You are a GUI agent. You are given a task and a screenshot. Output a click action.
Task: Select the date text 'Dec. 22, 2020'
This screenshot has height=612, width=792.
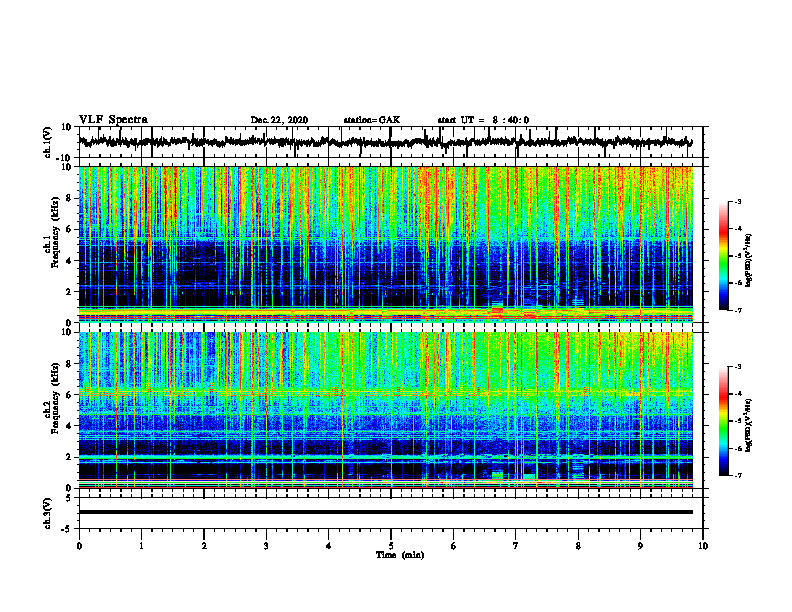point(279,120)
